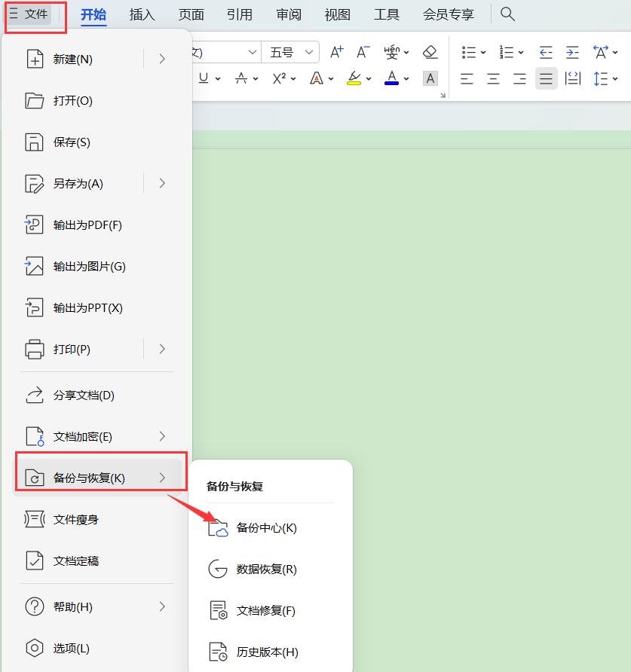Toggle justified alignment button

point(546,78)
